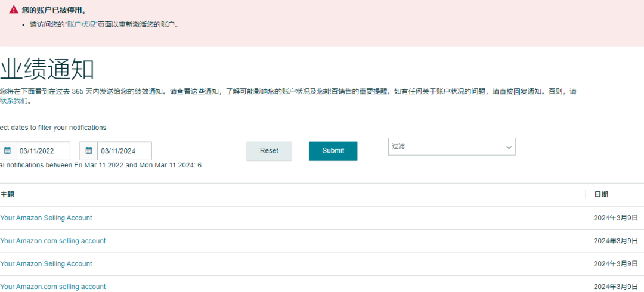Click the total notifications count text

(101, 166)
